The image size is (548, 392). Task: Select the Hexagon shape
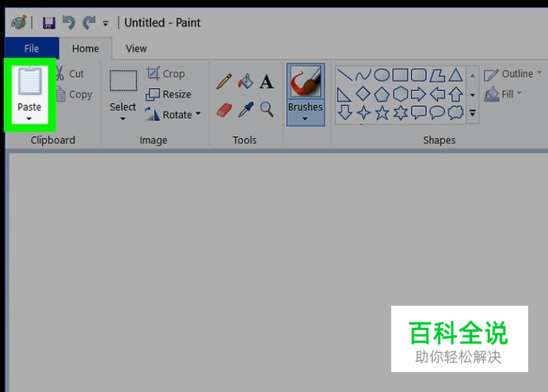[x=400, y=94]
